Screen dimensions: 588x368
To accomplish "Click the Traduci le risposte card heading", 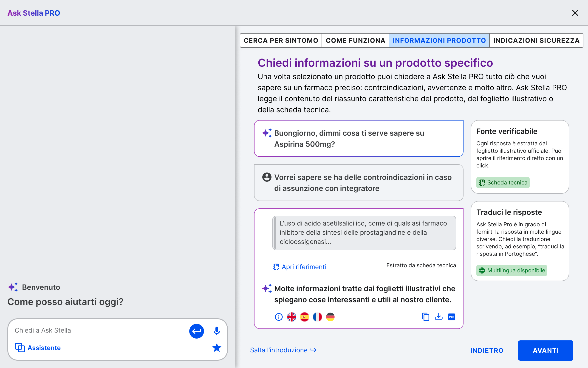I will point(509,212).
